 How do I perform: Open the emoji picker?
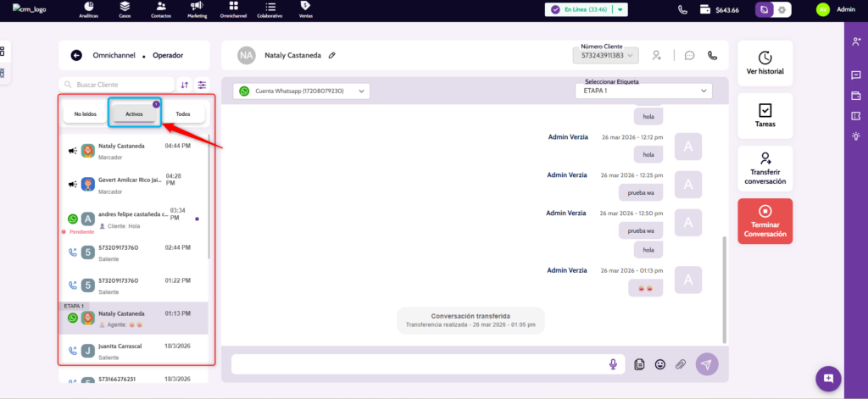(660, 364)
